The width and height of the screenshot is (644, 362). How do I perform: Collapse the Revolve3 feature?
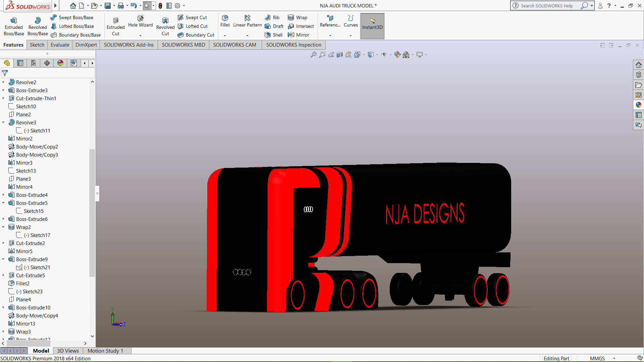(3, 122)
